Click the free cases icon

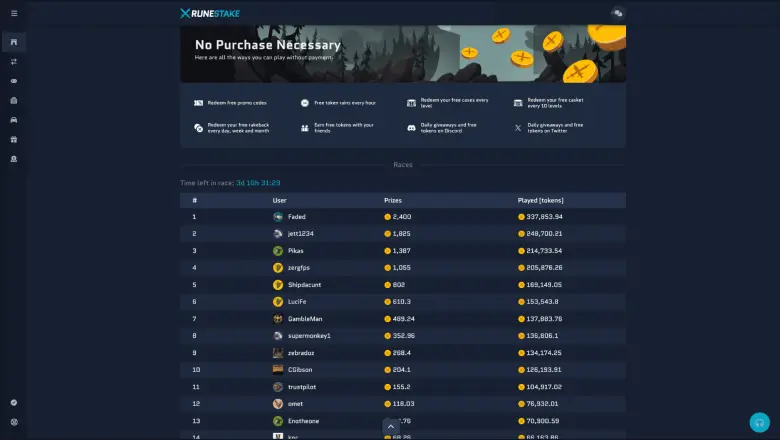coord(411,103)
